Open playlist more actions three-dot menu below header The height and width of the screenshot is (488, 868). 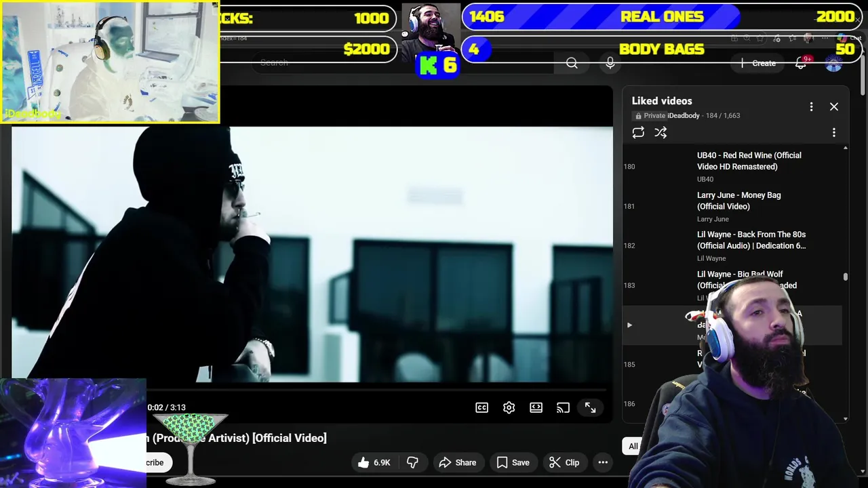point(834,133)
